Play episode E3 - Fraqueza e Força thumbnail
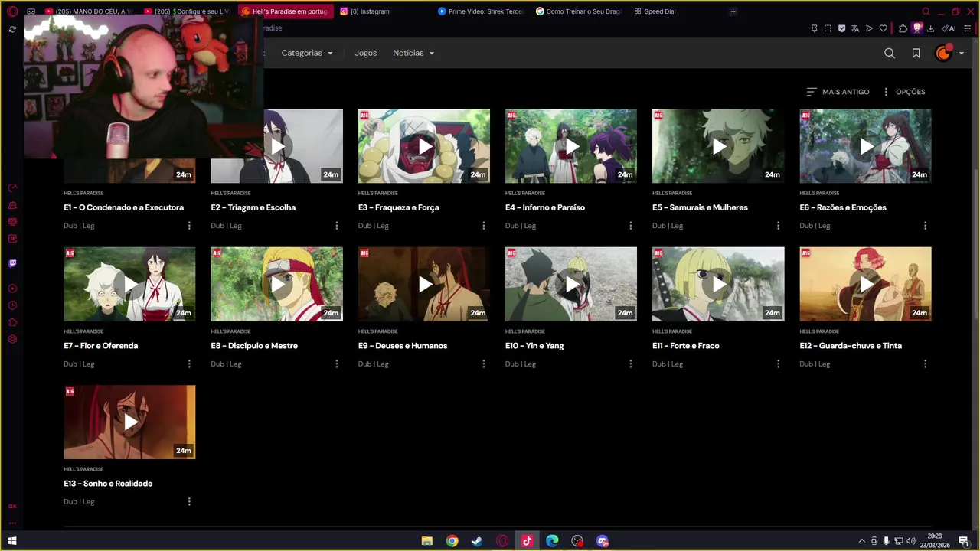Screen dimensions: 980x551 click(424, 146)
